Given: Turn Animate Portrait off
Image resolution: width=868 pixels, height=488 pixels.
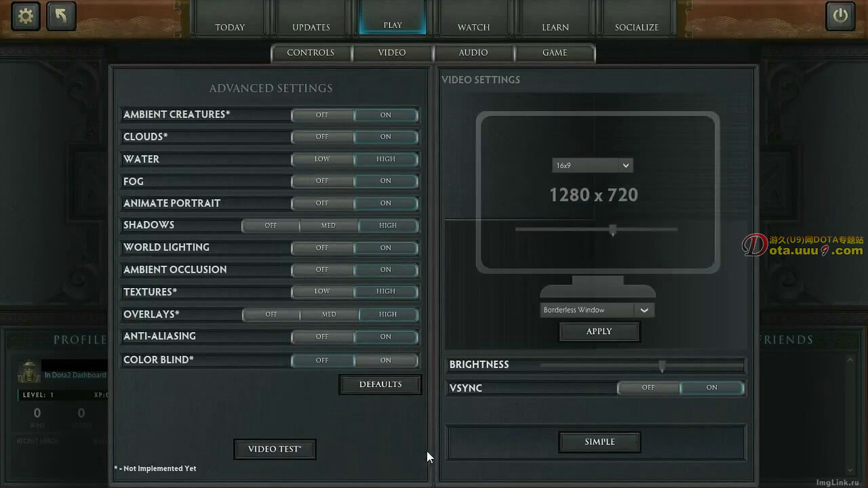Looking at the screenshot, I should point(322,203).
